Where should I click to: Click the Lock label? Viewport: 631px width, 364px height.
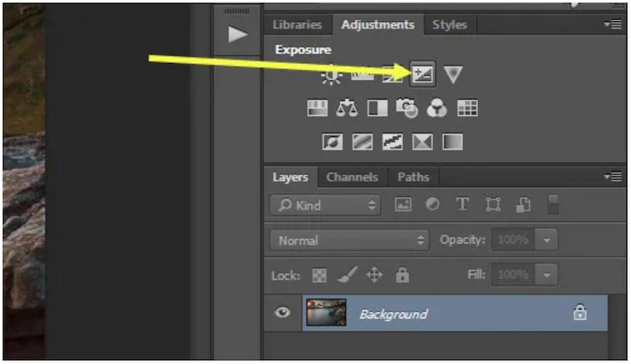pyautogui.click(x=286, y=276)
